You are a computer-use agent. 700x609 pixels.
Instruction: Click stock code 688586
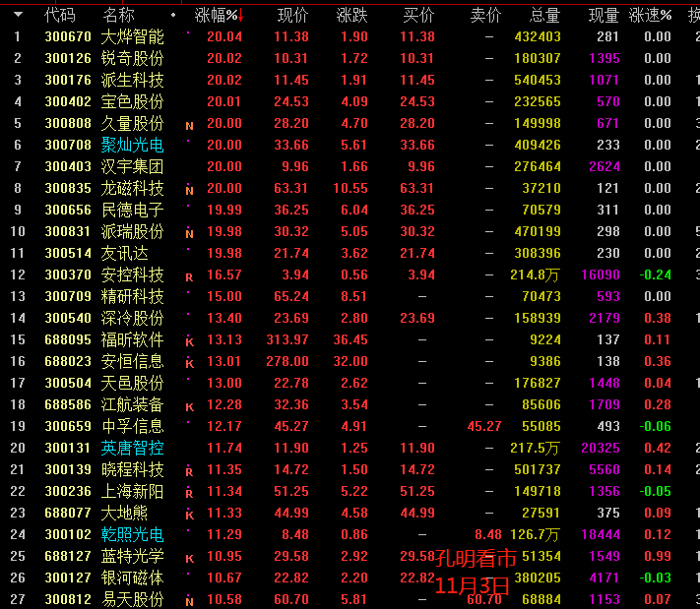tap(68, 404)
